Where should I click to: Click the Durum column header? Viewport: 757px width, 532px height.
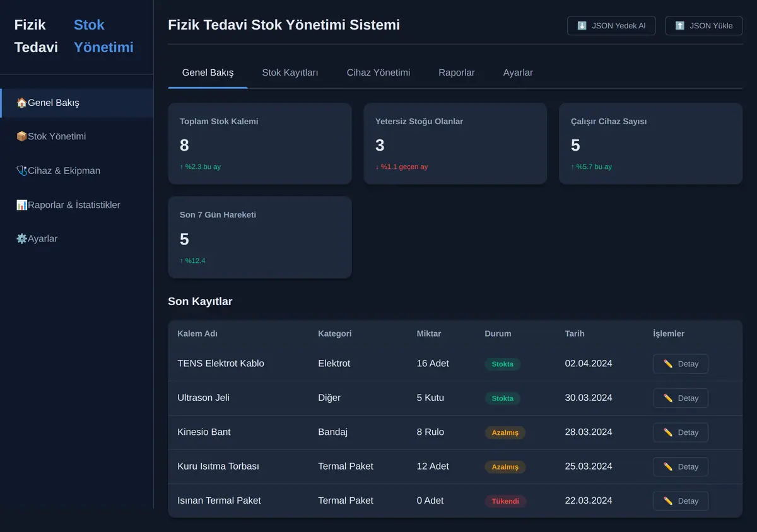pyautogui.click(x=498, y=333)
